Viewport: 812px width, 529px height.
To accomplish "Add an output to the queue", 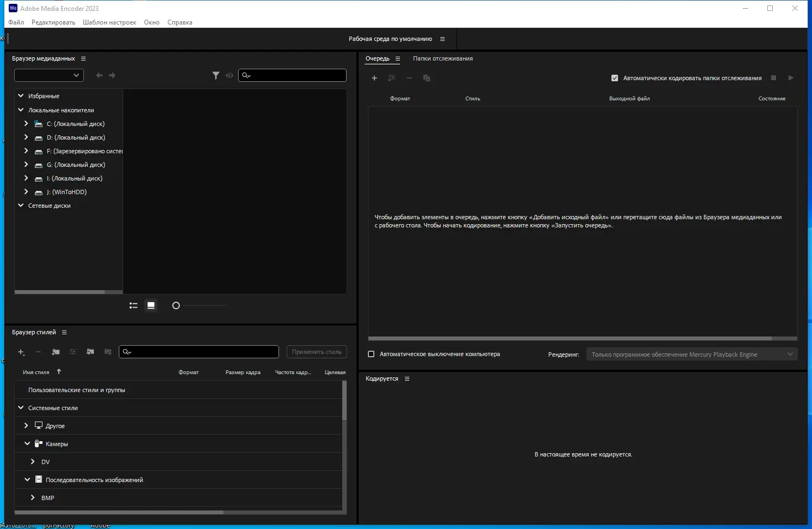I will [x=392, y=78].
